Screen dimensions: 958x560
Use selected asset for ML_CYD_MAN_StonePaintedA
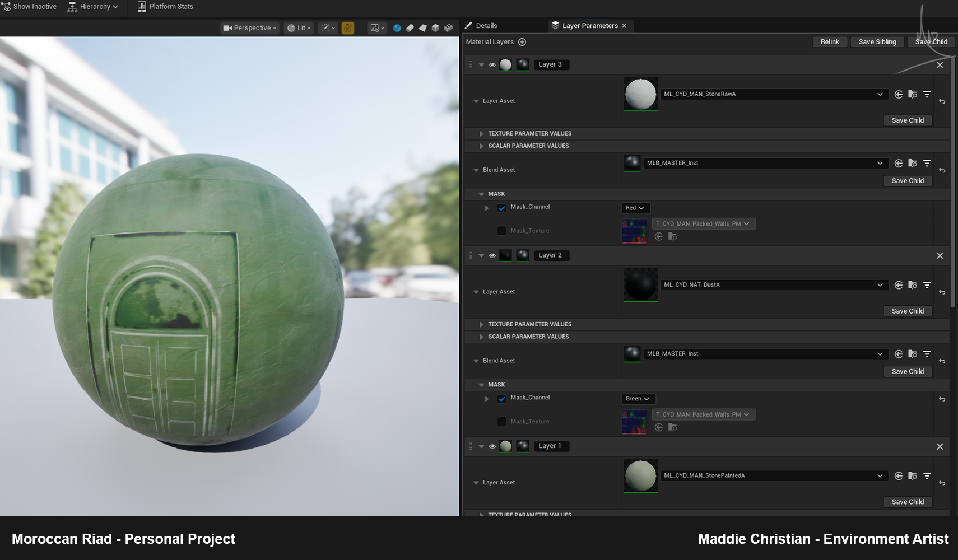point(899,476)
